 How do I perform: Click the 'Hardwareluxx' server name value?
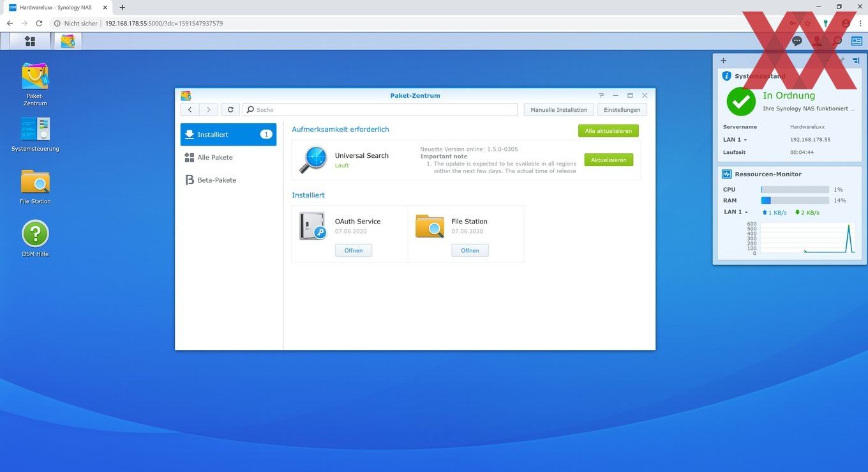(x=807, y=127)
